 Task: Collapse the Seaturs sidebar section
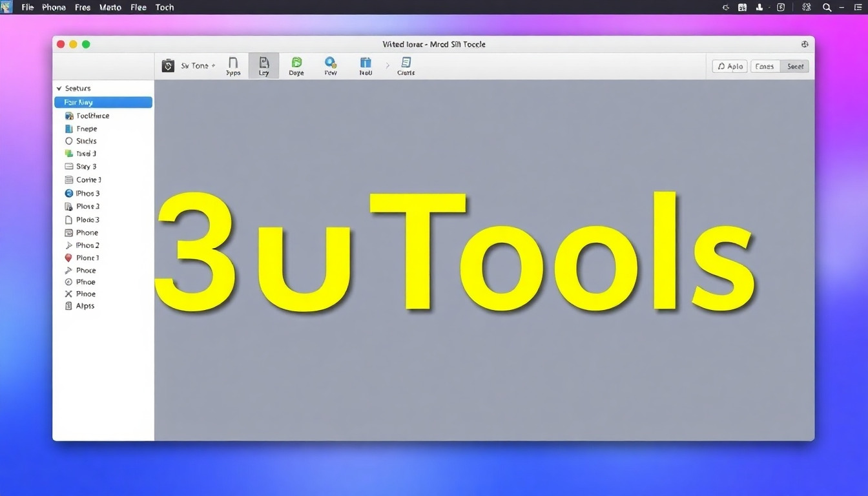coord(59,88)
